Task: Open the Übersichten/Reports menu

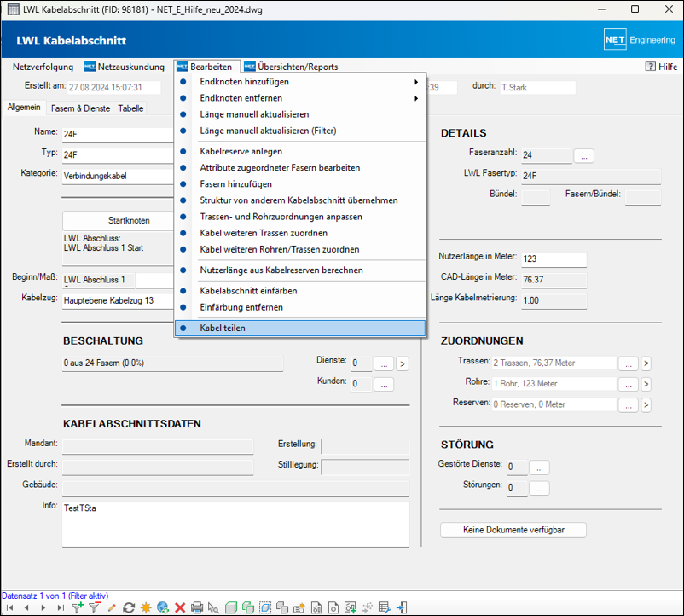Action: [291, 67]
